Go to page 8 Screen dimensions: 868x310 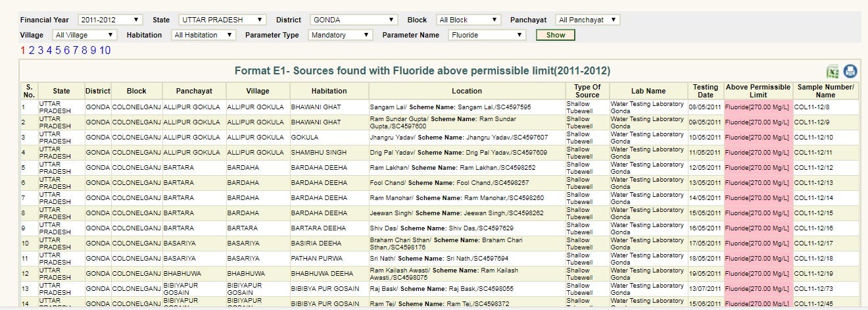click(85, 50)
